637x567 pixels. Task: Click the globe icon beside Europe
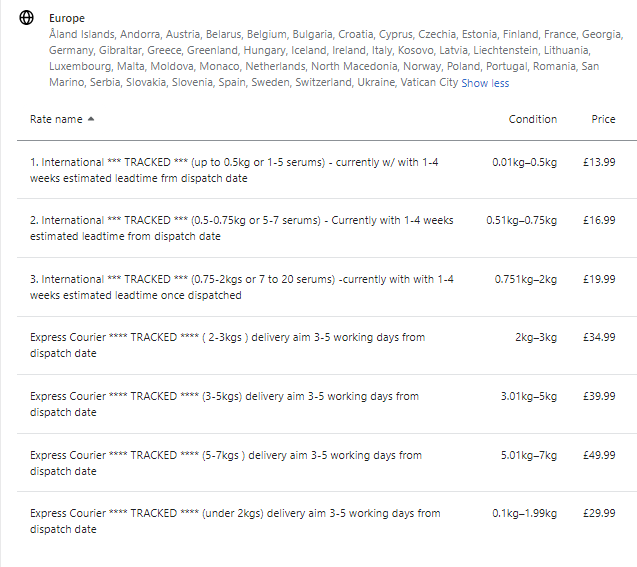click(x=27, y=18)
